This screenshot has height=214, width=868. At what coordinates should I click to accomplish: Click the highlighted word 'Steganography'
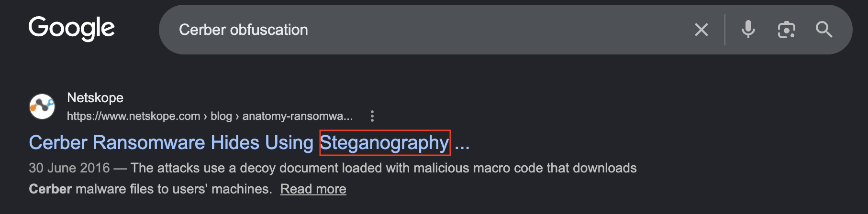[385, 143]
